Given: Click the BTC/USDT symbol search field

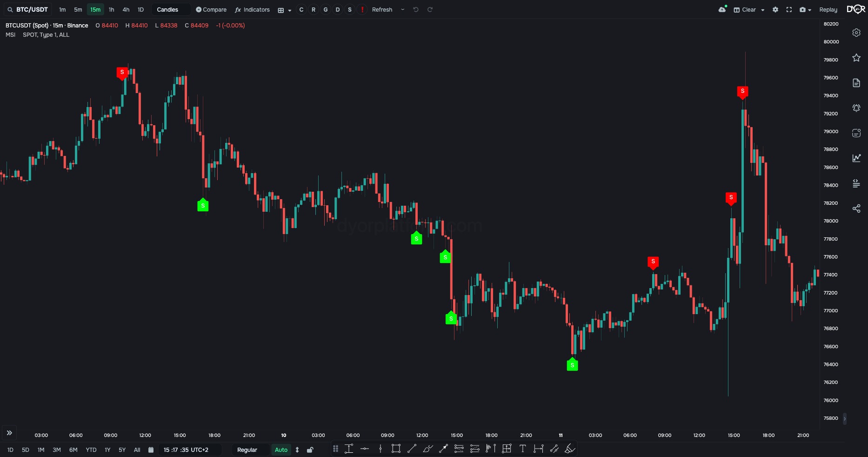Looking at the screenshot, I should [28, 9].
